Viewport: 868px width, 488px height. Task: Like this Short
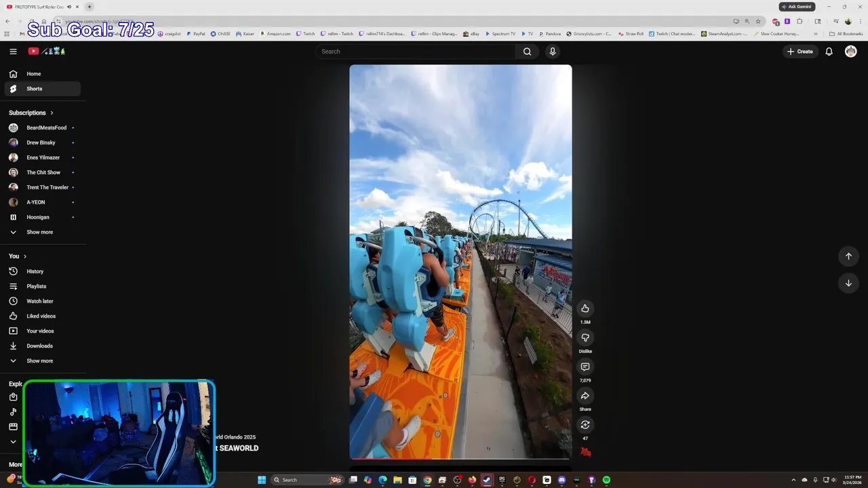(585, 308)
